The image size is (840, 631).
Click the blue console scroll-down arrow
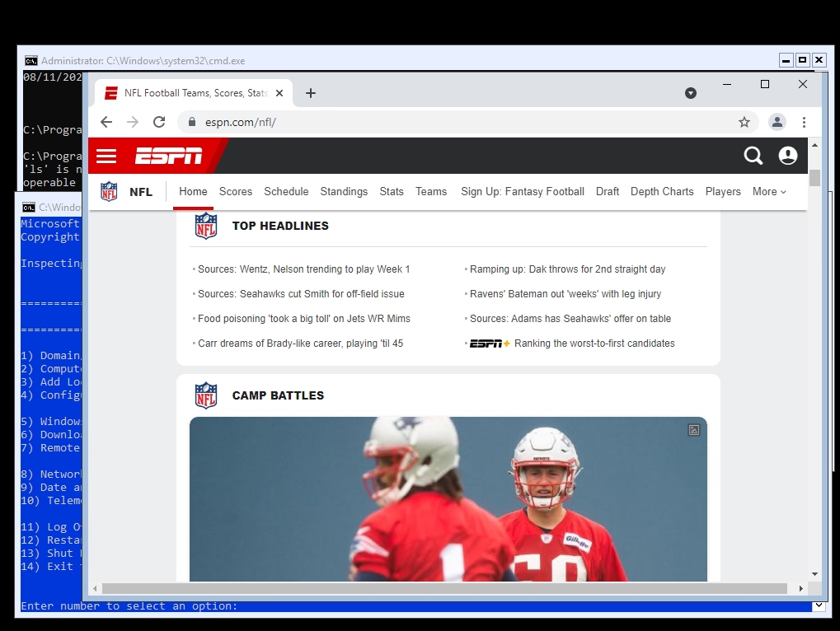818,605
